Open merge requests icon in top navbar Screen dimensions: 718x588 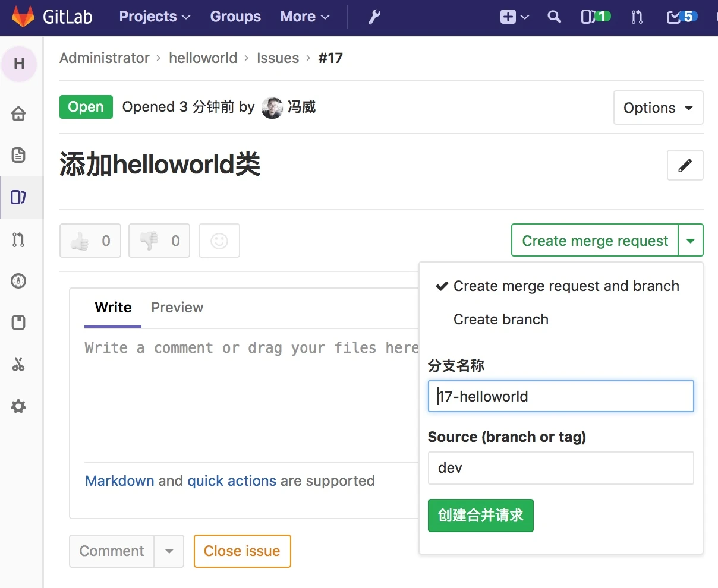click(x=637, y=17)
